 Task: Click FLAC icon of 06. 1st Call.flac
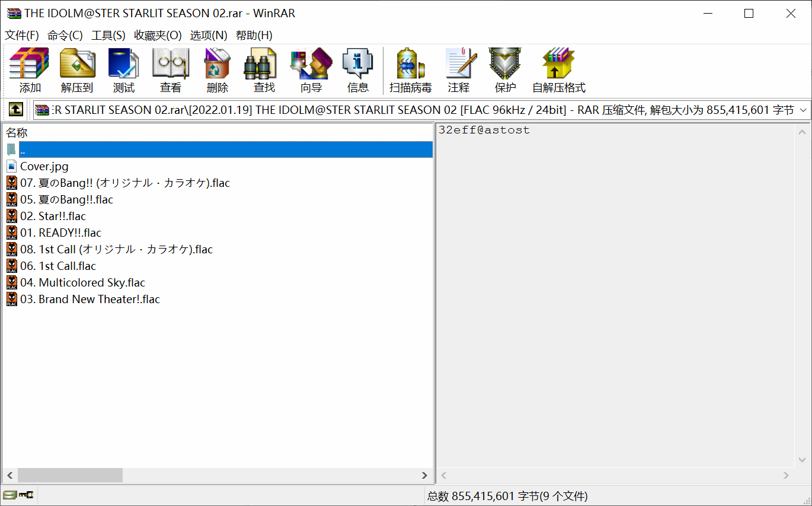11,266
